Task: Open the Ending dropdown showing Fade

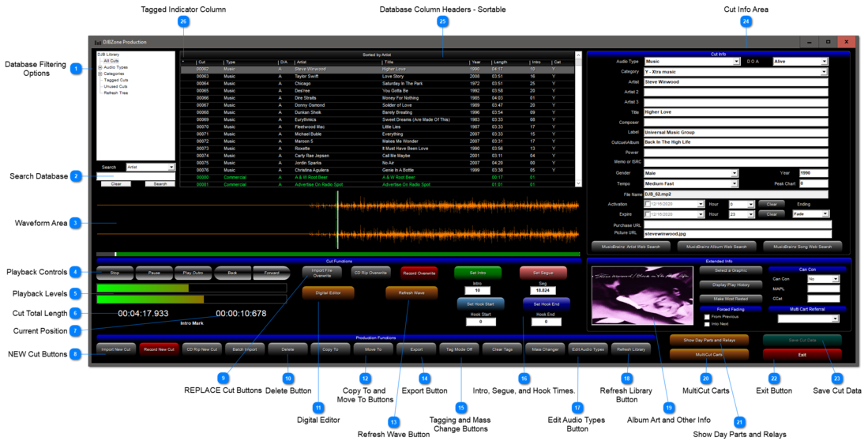Action: pyautogui.click(x=825, y=213)
